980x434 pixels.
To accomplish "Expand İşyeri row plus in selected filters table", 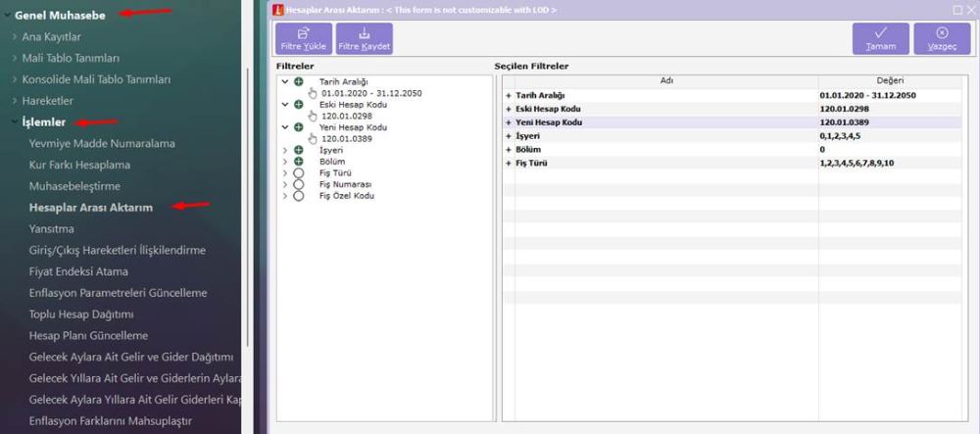I will 508,136.
